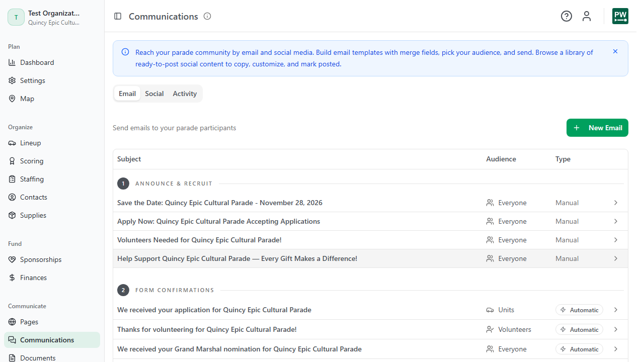644x362 pixels.
Task: Click the T organization avatar
Action: pyautogui.click(x=16, y=17)
